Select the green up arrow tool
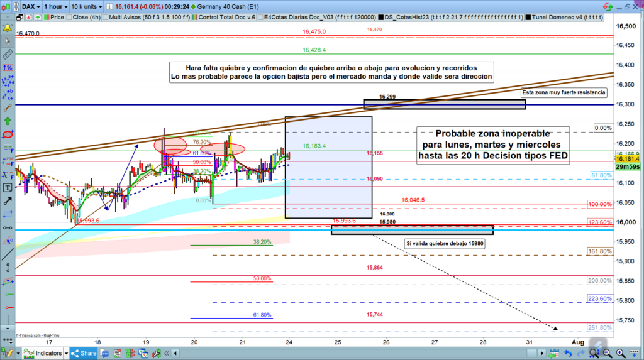Screen dimensions: 644x360 pos(8,120)
